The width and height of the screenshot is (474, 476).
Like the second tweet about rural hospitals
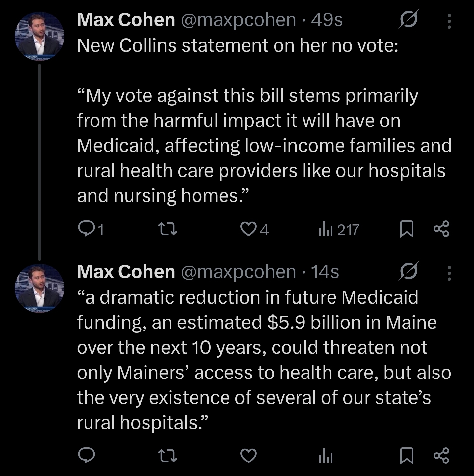tap(248, 455)
